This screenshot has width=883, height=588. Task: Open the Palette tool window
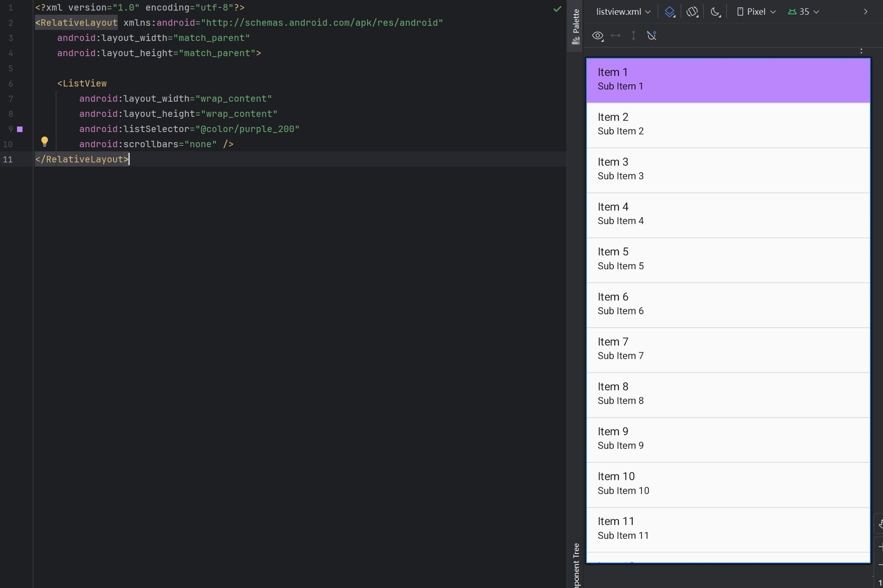pyautogui.click(x=575, y=26)
